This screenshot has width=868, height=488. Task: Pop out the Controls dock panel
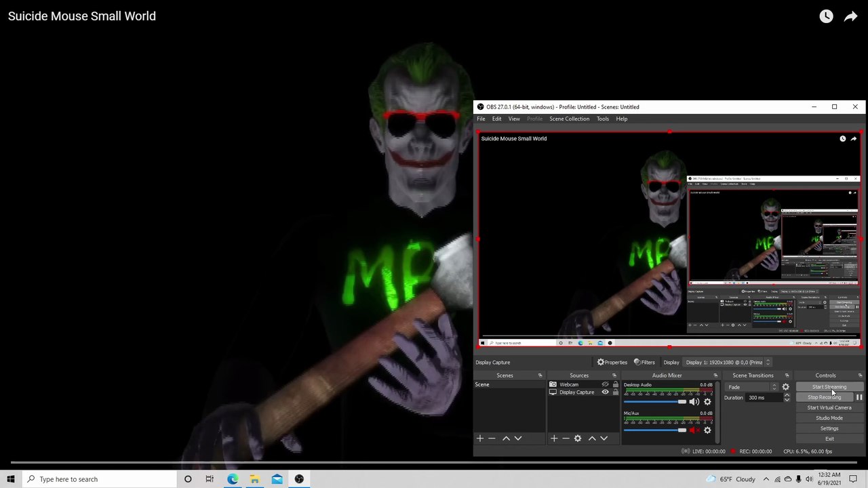click(x=861, y=375)
